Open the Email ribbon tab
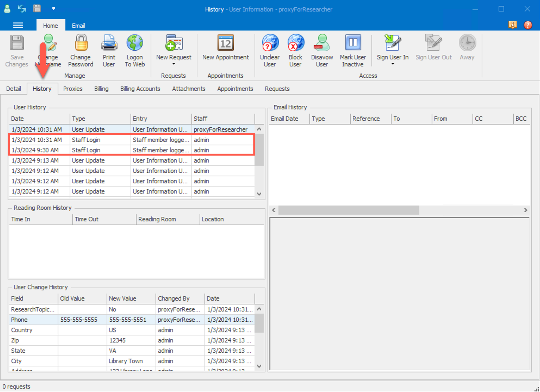Viewport: 540px width, 392px height. (x=78, y=26)
